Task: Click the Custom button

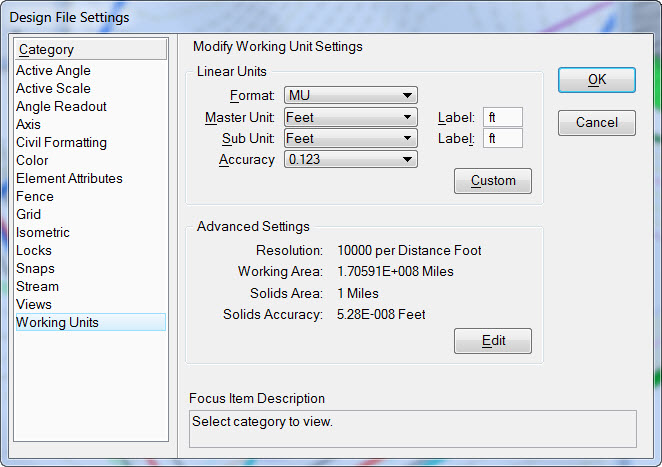Action: [493, 181]
